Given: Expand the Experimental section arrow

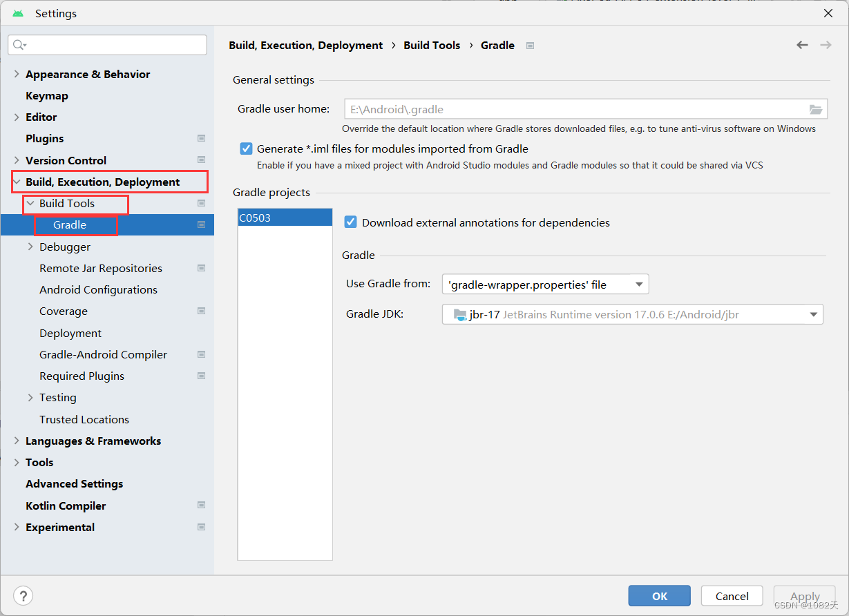Looking at the screenshot, I should [17, 527].
